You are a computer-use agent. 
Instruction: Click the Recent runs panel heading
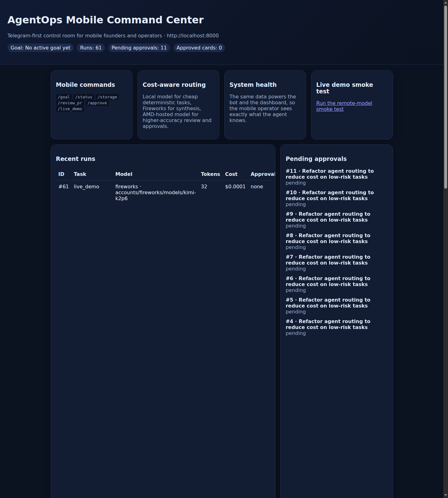(76, 159)
